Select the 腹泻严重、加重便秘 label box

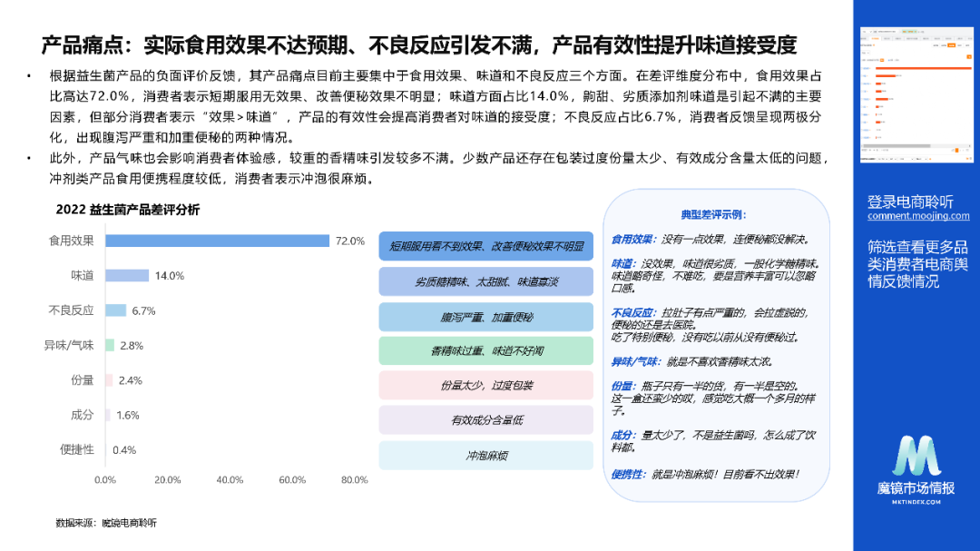(x=485, y=317)
